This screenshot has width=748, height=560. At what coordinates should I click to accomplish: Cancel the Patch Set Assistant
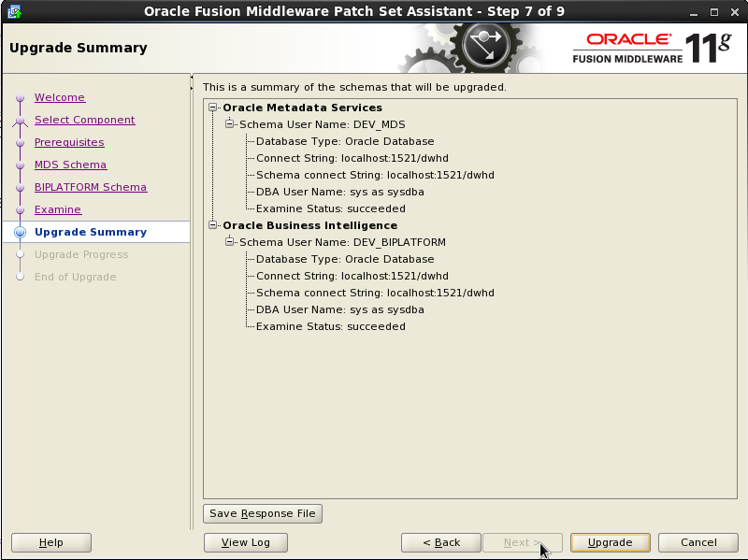click(x=698, y=542)
